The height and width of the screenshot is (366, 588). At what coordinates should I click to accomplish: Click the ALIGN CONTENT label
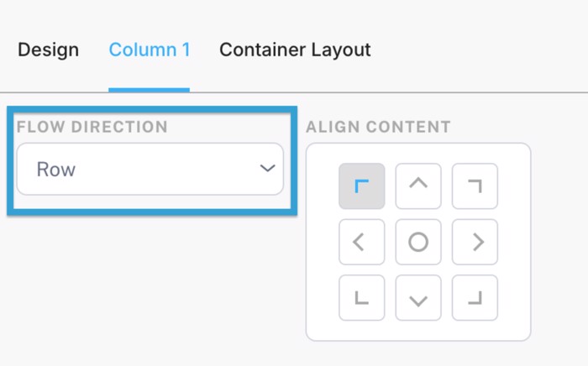tap(379, 128)
